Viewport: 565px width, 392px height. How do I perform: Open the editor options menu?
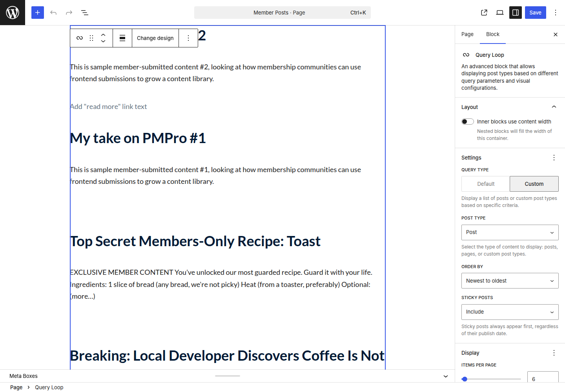pos(556,13)
